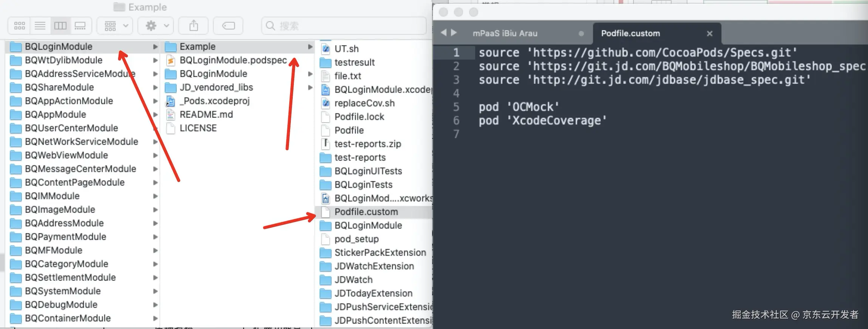Switch Finder to column view
The height and width of the screenshot is (329, 868).
[60, 26]
